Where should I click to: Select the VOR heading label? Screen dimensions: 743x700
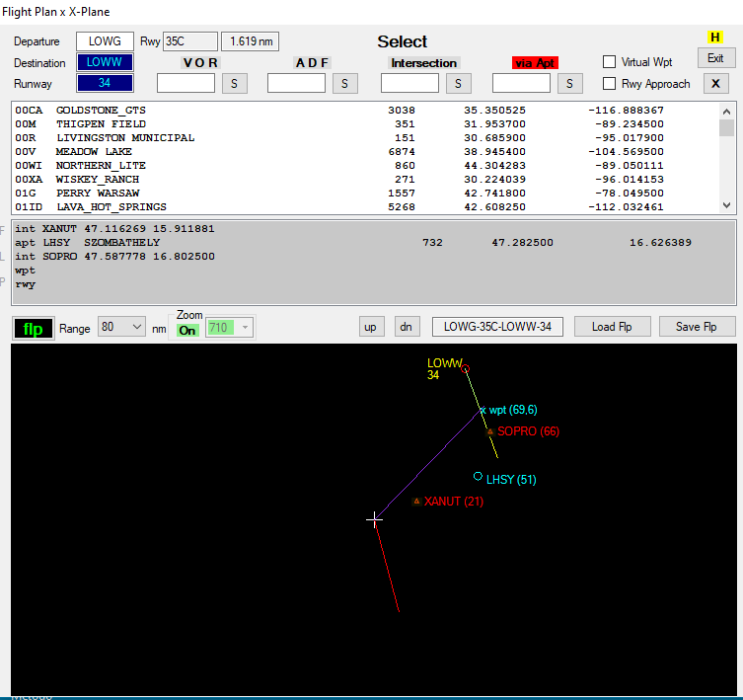[x=200, y=62]
